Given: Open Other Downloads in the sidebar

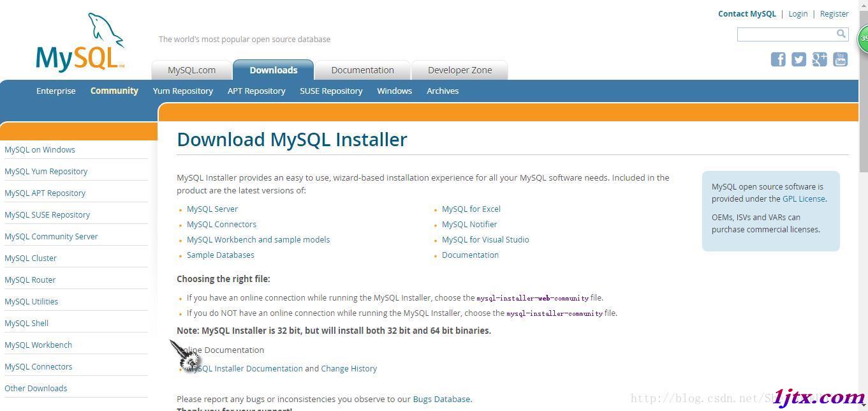Looking at the screenshot, I should pyautogui.click(x=36, y=388).
